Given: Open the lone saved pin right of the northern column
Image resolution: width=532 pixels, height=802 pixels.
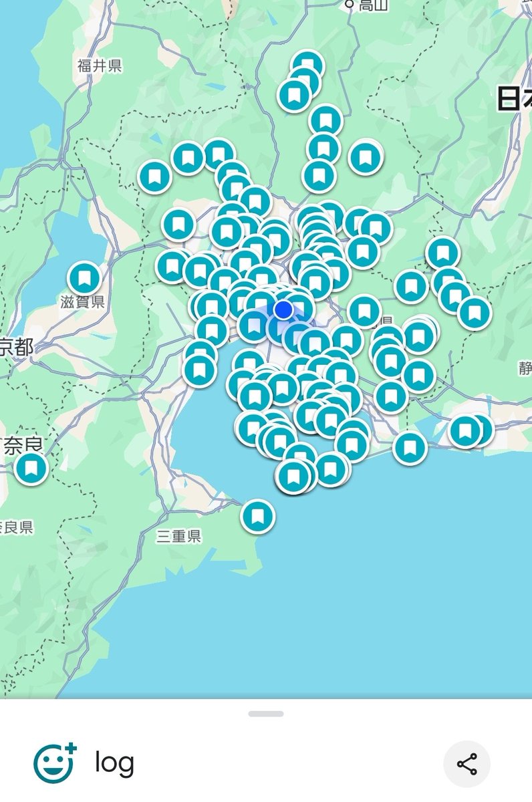Looking at the screenshot, I should (x=365, y=158).
